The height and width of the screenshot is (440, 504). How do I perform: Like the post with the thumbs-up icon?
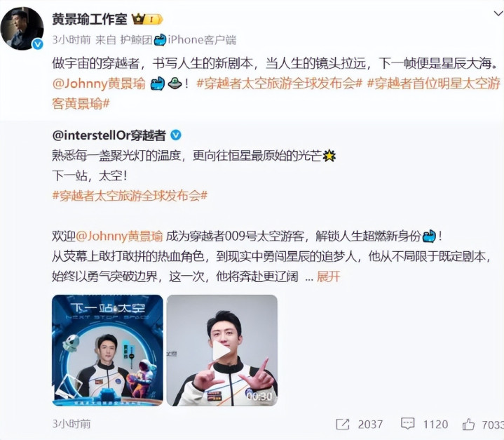pyautogui.click(x=468, y=425)
